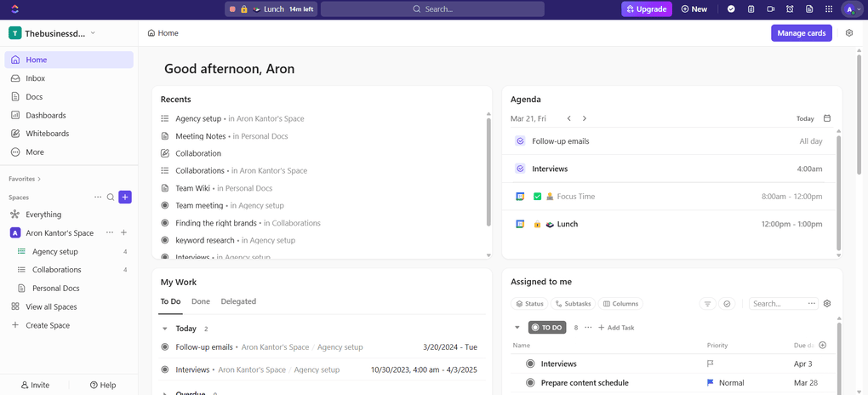Image resolution: width=868 pixels, height=395 pixels.
Task: Open quick-action tasks checkmark icon in top bar
Action: click(731, 9)
